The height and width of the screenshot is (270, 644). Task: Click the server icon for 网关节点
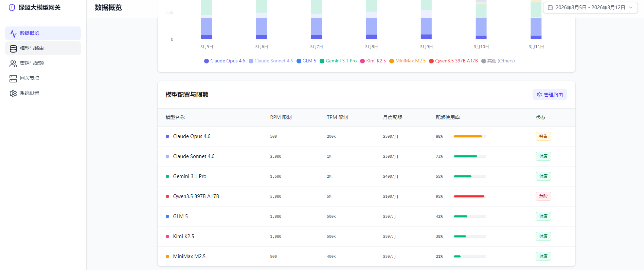13,78
